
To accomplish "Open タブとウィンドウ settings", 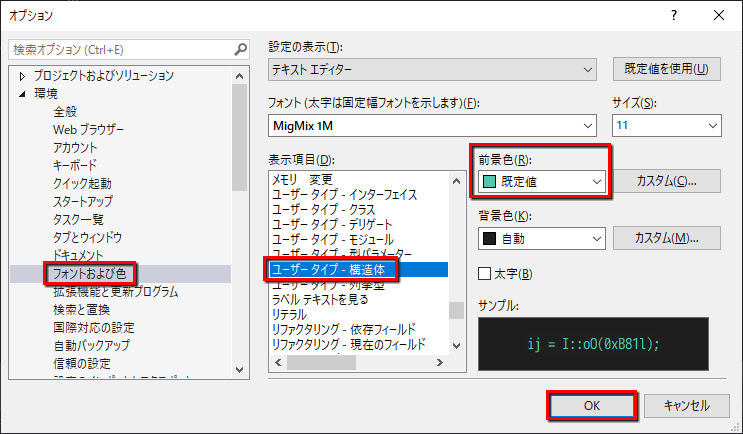I will [87, 237].
